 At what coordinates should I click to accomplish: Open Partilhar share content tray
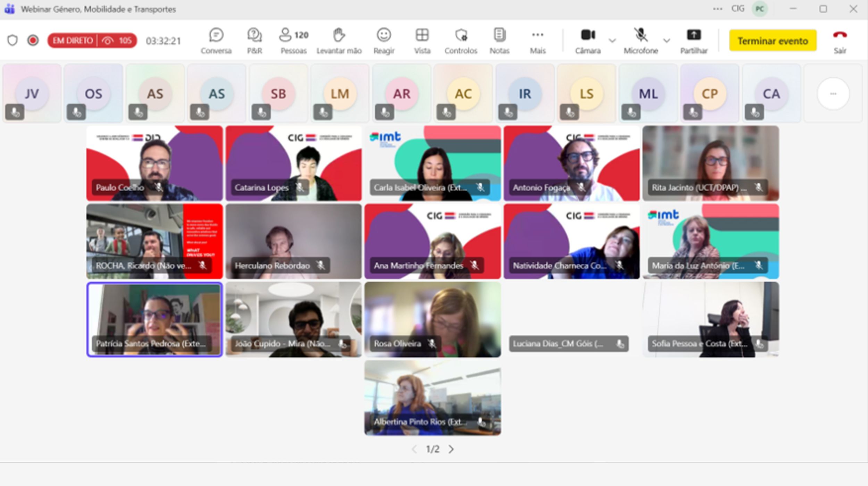(694, 41)
